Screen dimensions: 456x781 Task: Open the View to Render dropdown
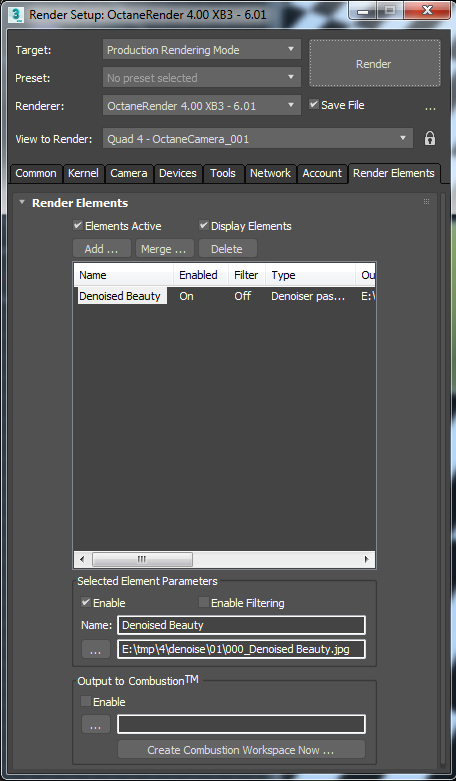pyautogui.click(x=258, y=139)
